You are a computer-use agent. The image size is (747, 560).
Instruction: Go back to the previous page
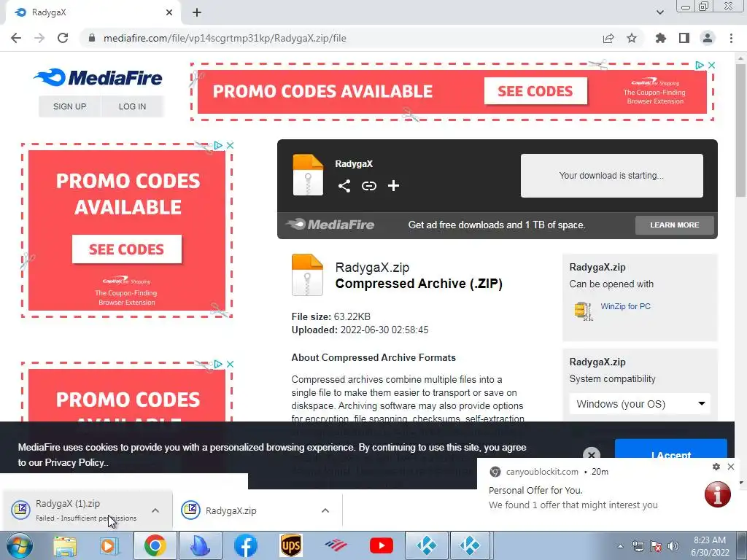click(16, 38)
